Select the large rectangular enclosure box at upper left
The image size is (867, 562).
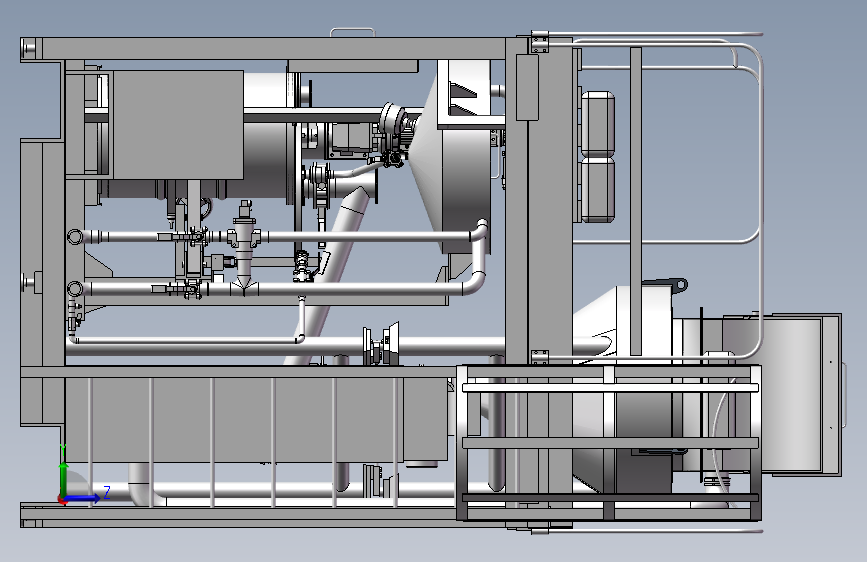(177, 124)
